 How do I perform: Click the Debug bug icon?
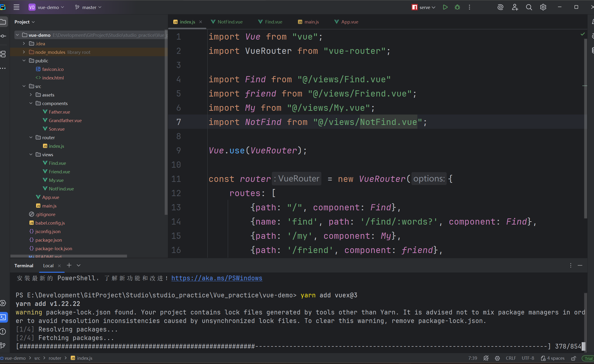pos(457,7)
